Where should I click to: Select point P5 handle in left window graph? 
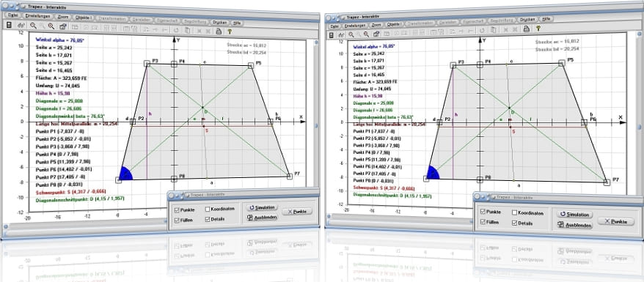251,66
